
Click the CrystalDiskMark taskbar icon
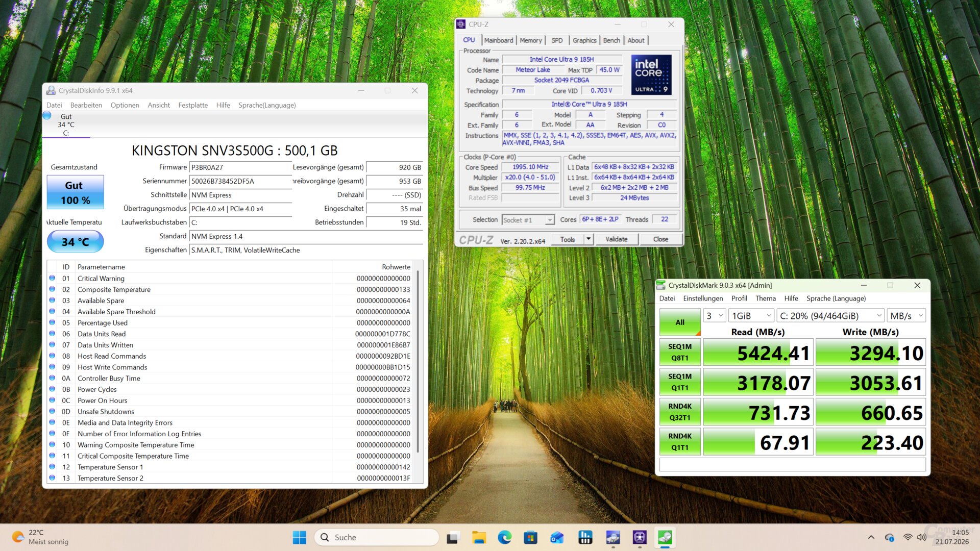click(665, 537)
